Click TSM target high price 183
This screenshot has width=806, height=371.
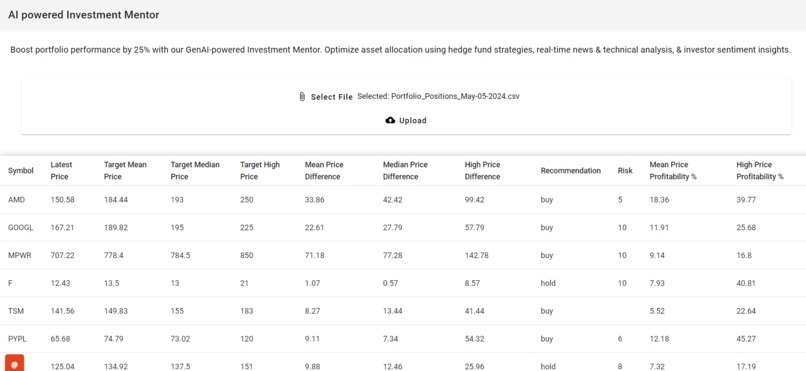(247, 311)
